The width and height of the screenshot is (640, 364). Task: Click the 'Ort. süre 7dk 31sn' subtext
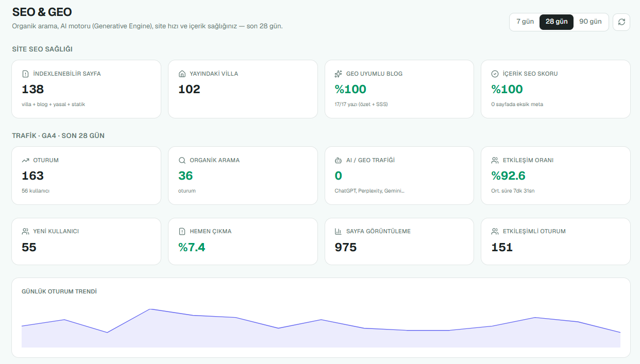[514, 190]
